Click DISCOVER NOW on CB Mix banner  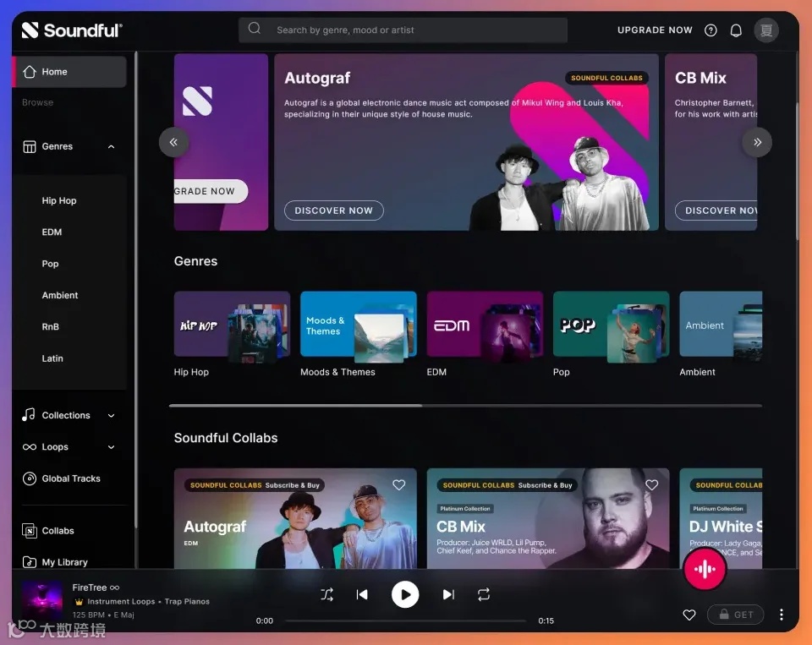(x=716, y=210)
